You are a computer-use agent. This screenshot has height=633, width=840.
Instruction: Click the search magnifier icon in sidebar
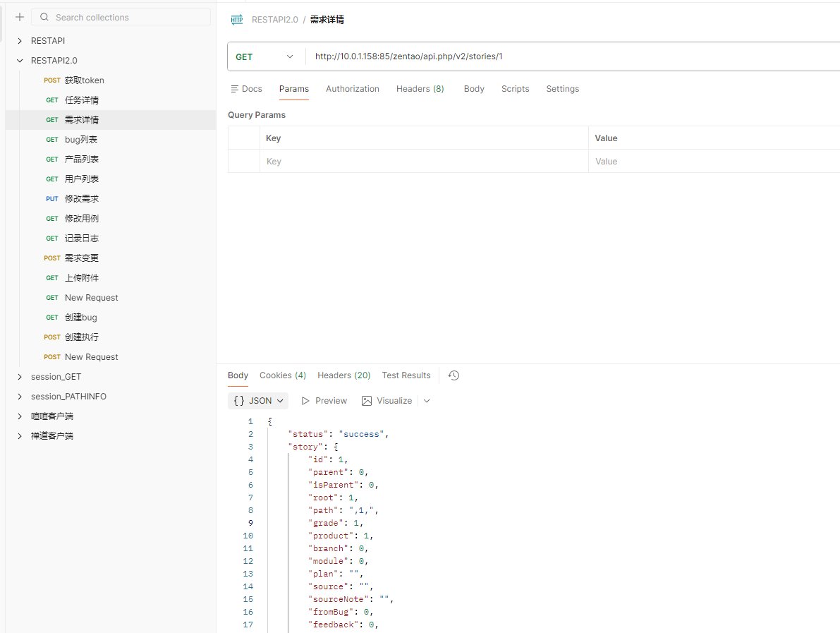click(x=44, y=17)
